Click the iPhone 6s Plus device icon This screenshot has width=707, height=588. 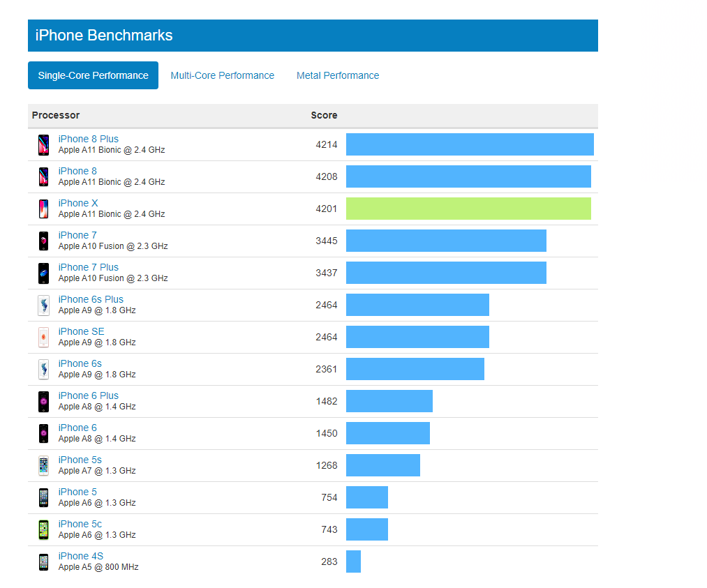tap(44, 305)
